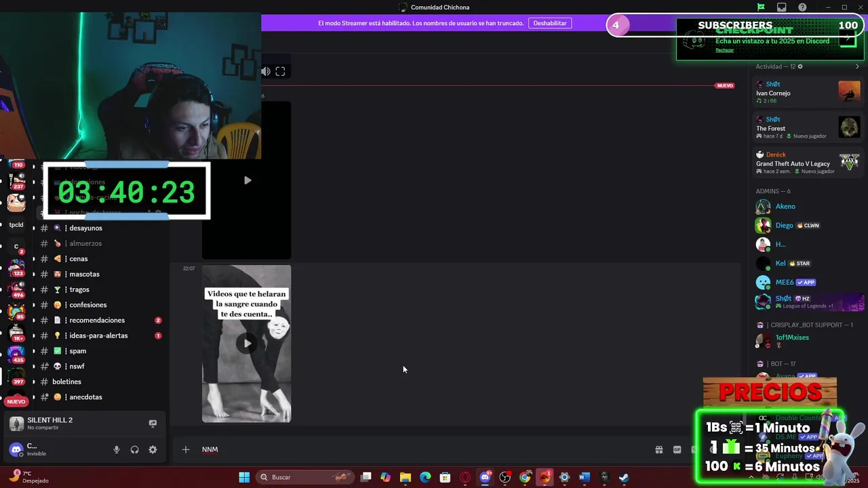This screenshot has width=868, height=488.
Task: Open the confesiones channel
Action: pos(100,305)
